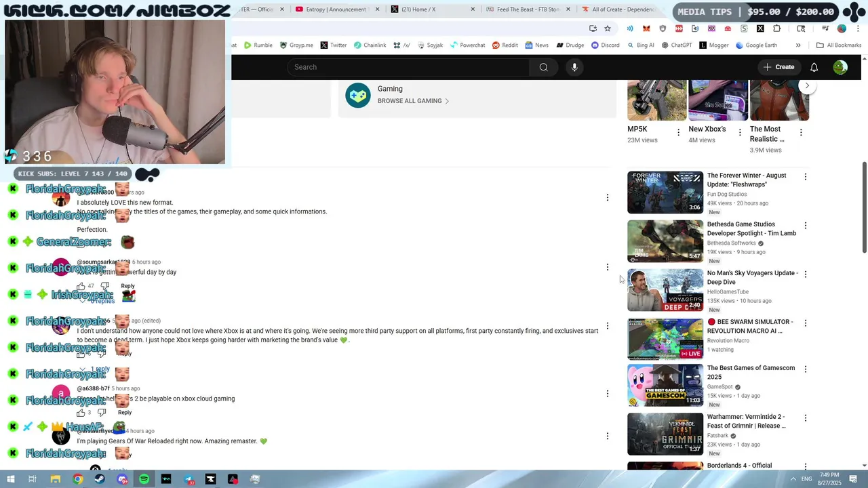Click the YouTube search magnifier button
Viewport: 868px width, 488px height.
click(x=543, y=67)
